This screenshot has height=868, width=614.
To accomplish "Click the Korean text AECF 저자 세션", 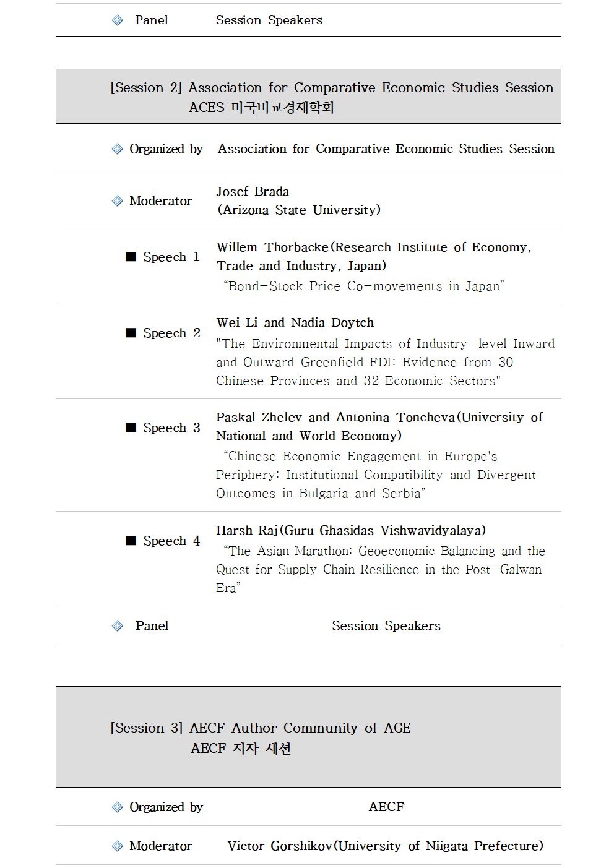I will [x=241, y=749].
